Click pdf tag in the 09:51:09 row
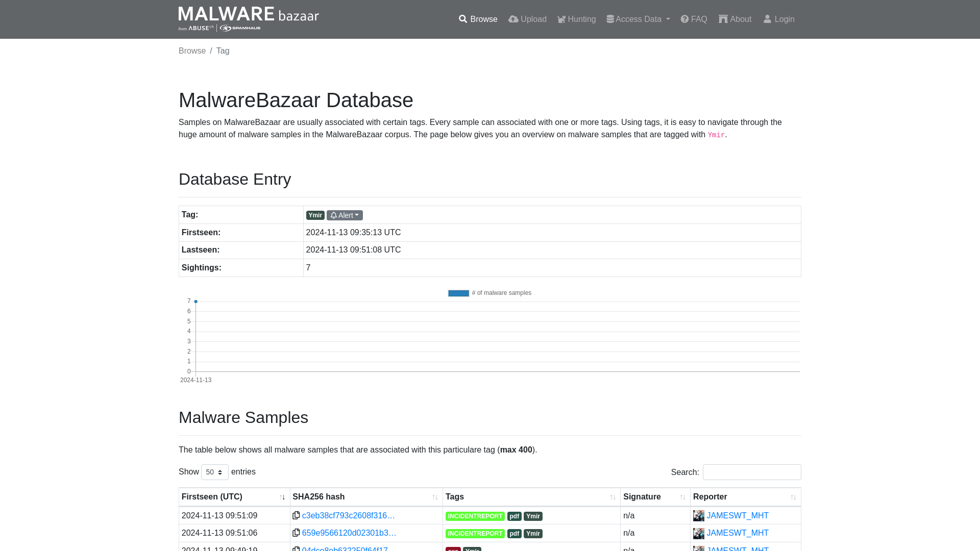 pyautogui.click(x=514, y=516)
